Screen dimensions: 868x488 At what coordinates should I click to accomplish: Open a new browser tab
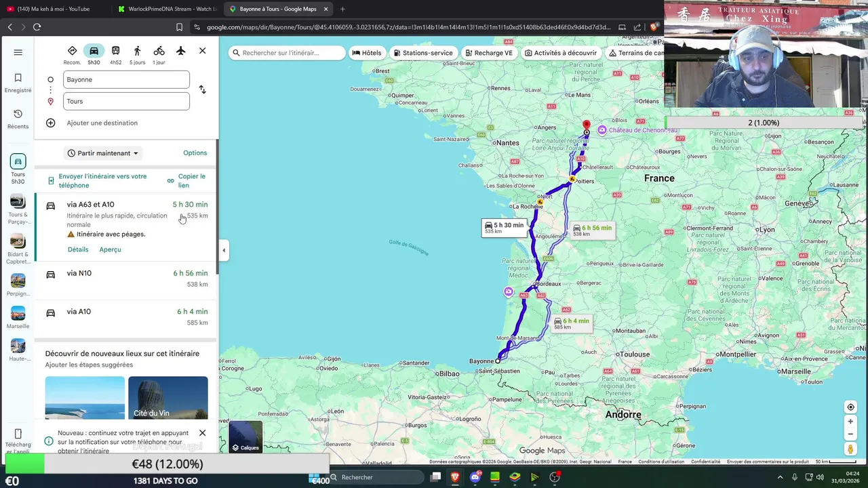[x=342, y=9]
